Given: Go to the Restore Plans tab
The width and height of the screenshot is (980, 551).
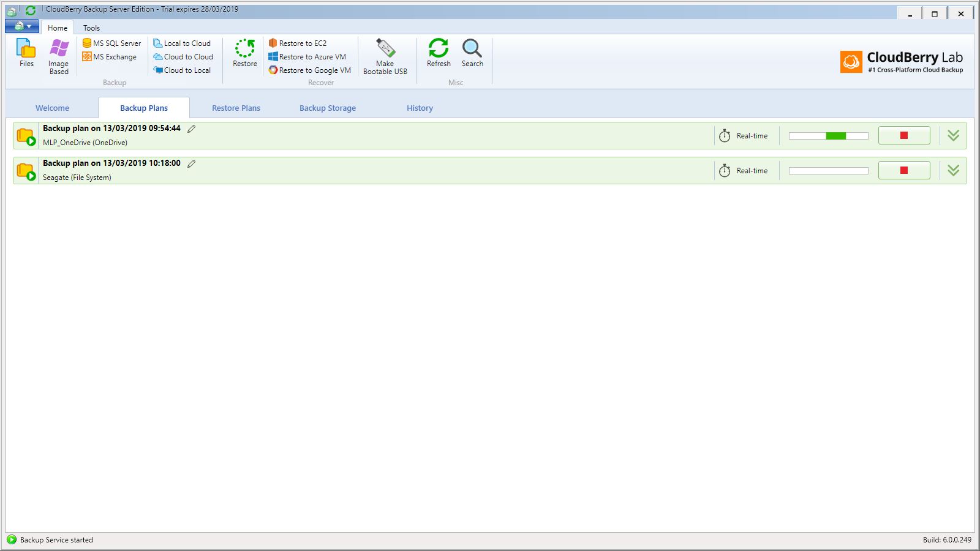Looking at the screenshot, I should point(236,108).
